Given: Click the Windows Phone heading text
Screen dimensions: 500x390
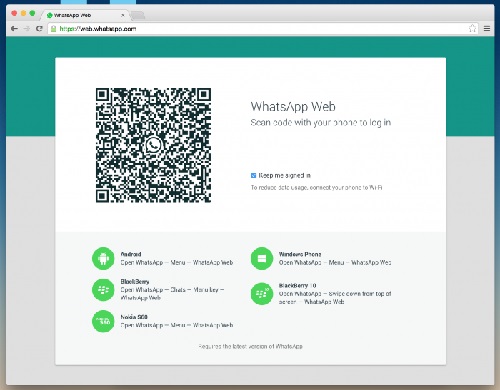Looking at the screenshot, I should 300,254.
